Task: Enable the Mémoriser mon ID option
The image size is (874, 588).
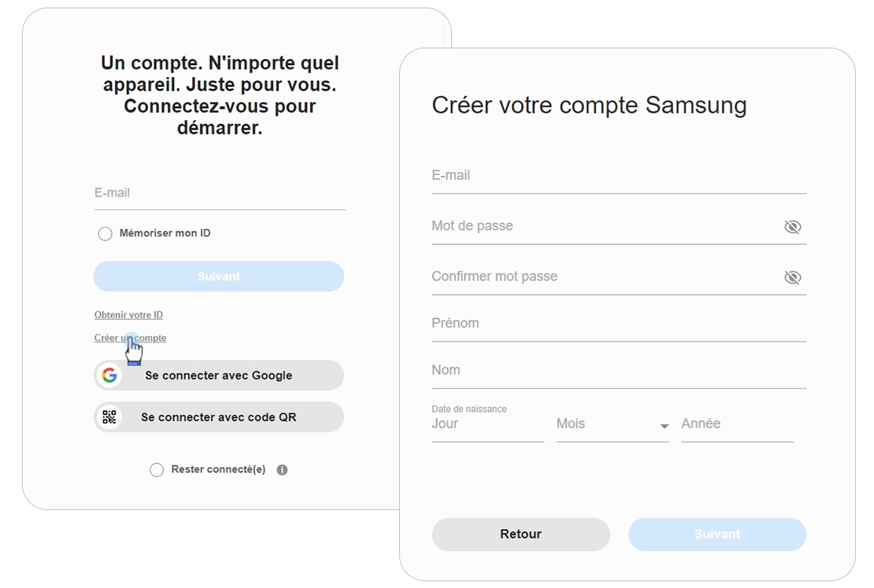Action: coord(105,234)
